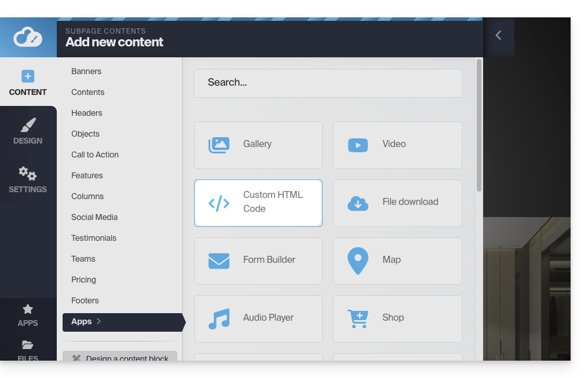588x378 pixels.
Task: Click Design a content block button
Action: click(x=120, y=357)
